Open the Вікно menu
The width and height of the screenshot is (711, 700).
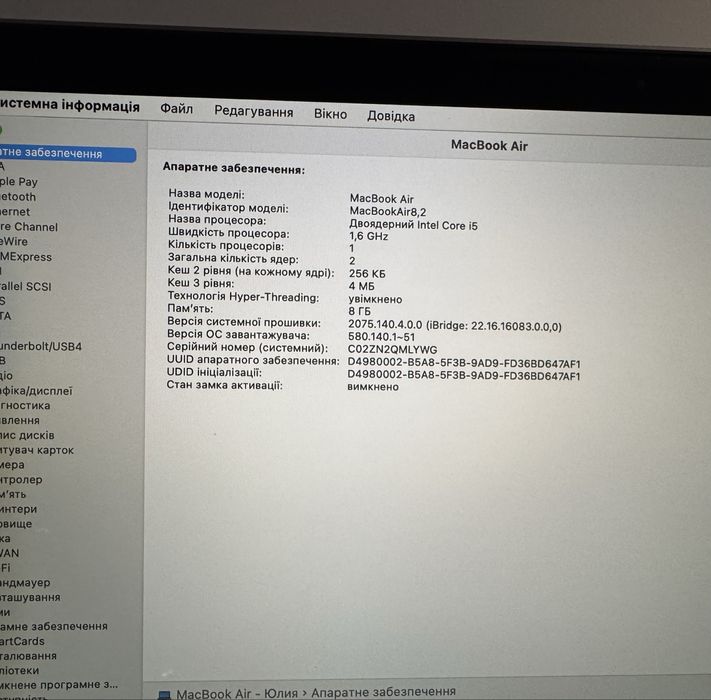click(331, 114)
